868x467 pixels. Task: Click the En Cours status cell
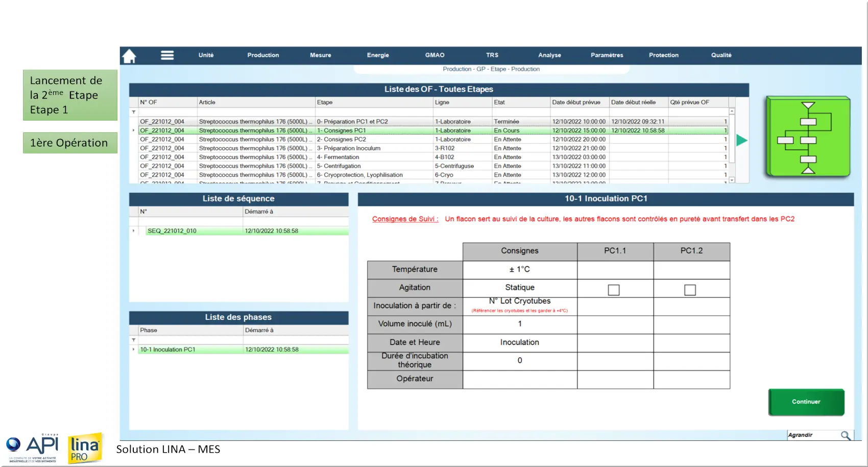521,130
